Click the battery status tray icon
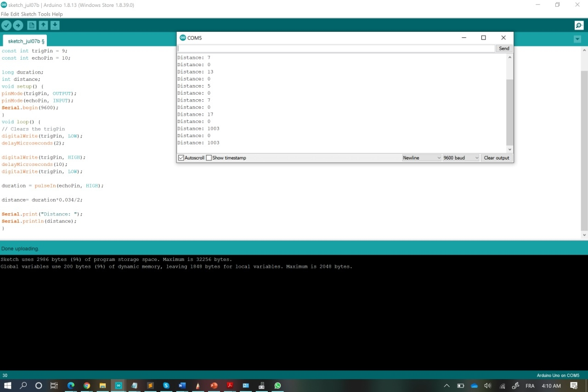The image size is (588, 392). click(461, 386)
